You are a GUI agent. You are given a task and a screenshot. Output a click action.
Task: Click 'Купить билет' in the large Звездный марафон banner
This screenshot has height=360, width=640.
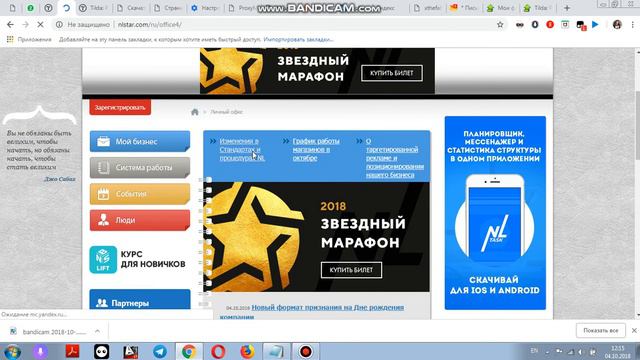[351, 270]
